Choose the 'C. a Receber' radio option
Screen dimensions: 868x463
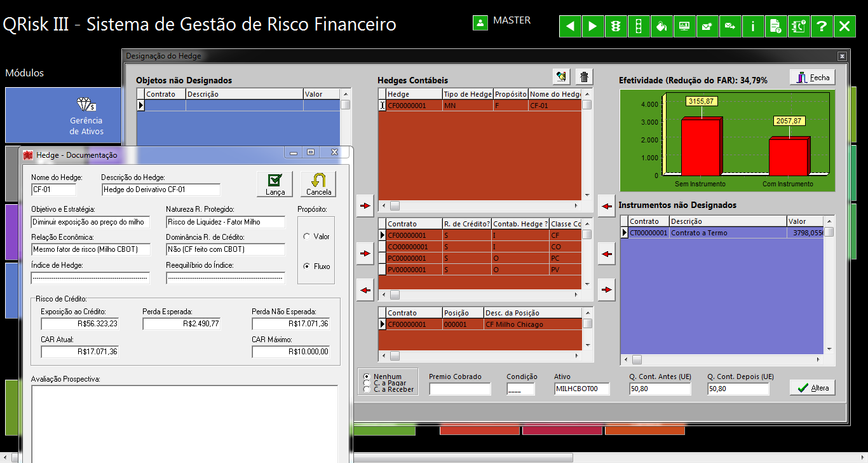coord(366,389)
